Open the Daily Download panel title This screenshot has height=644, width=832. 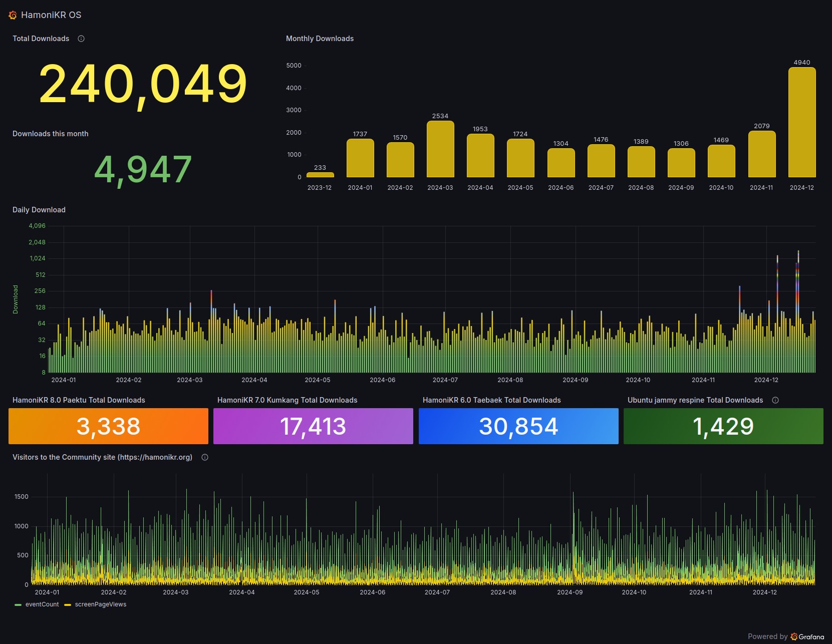39,210
